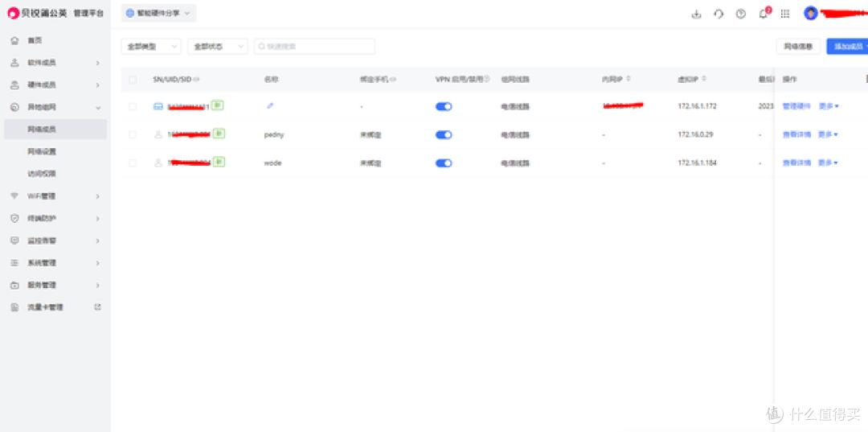
Task: Click the sort arrows on 虚拟IP column
Action: [704, 79]
